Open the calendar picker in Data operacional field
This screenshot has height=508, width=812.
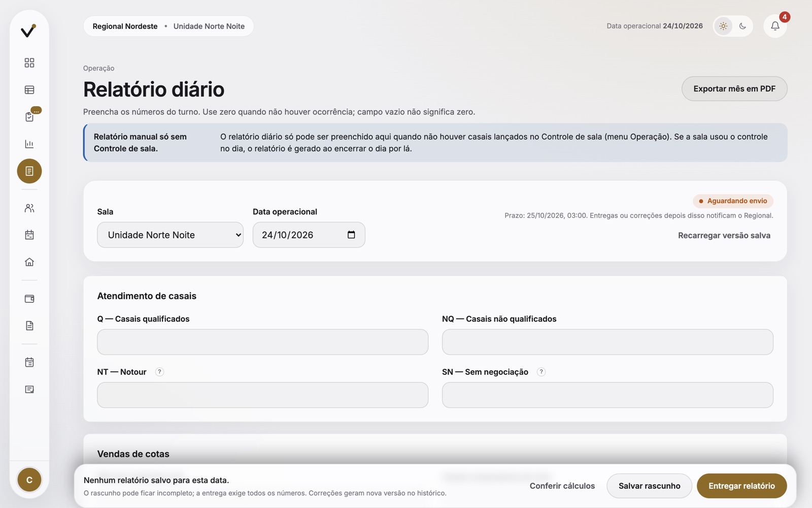click(351, 235)
